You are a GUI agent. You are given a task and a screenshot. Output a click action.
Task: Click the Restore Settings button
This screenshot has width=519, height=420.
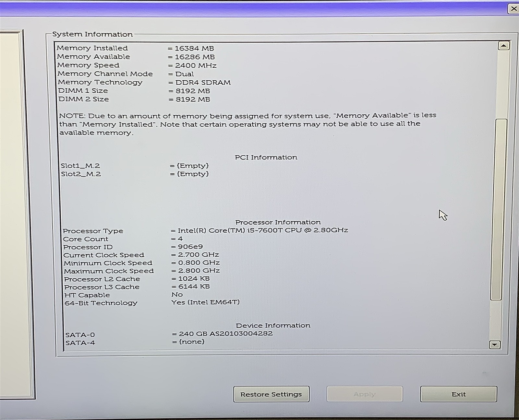click(x=271, y=394)
